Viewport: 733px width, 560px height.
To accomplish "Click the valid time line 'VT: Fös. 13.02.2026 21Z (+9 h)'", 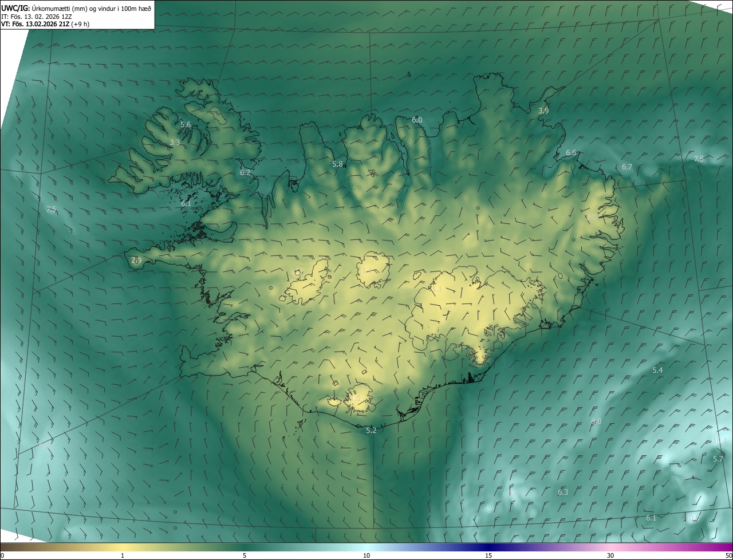I will (x=45, y=24).
